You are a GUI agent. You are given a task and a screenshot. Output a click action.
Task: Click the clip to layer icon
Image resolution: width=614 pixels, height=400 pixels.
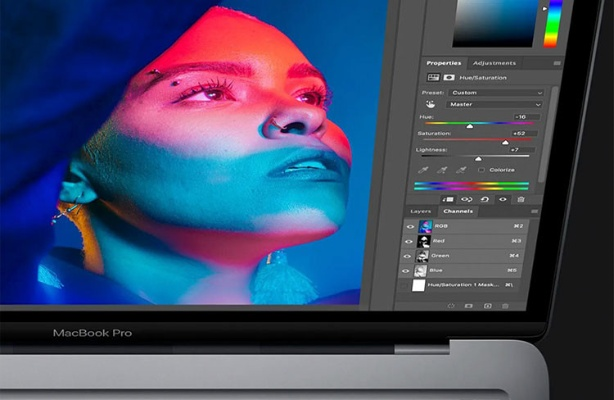[x=447, y=199]
